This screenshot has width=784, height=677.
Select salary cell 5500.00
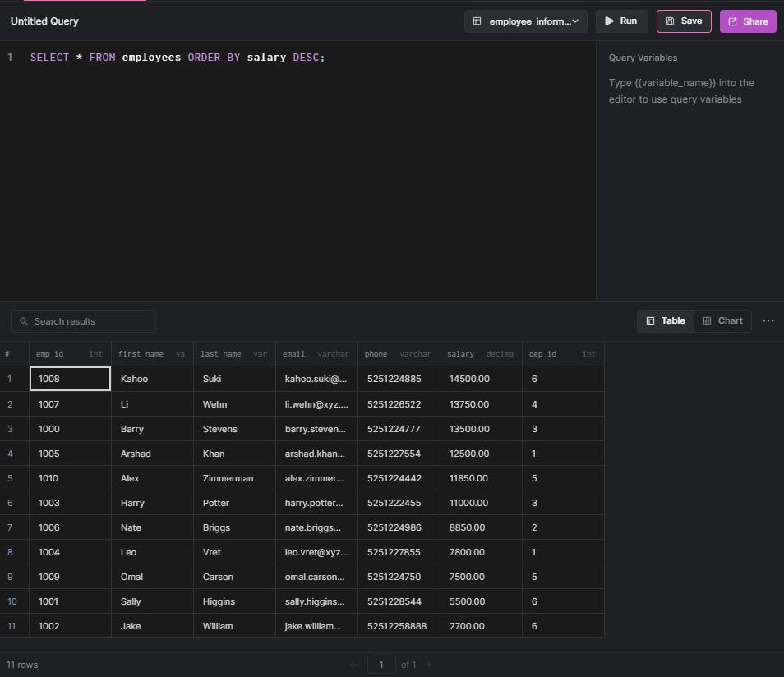point(481,601)
